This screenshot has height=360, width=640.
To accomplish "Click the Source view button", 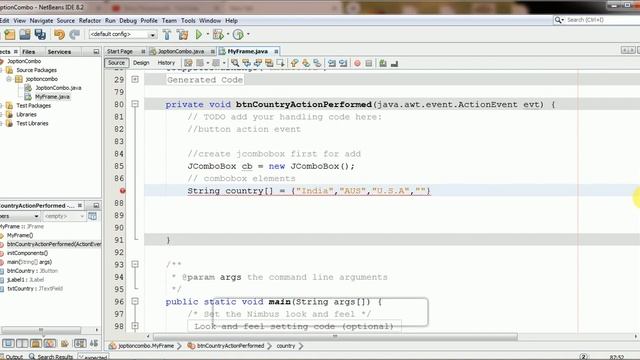I will coord(116,63).
